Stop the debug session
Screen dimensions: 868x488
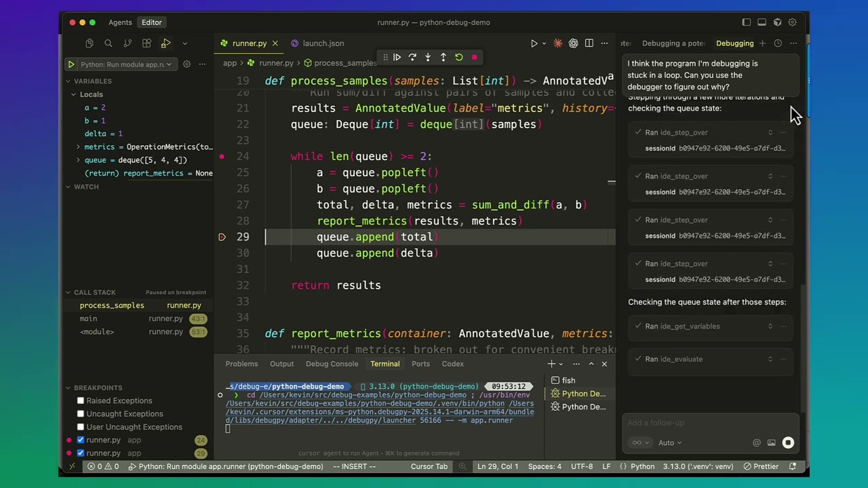point(475,58)
